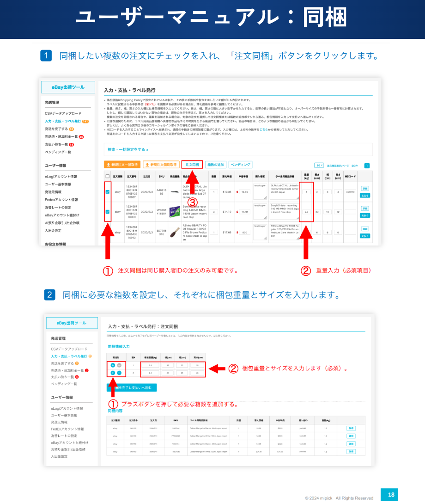Click the 注文同梱 button

point(192,165)
